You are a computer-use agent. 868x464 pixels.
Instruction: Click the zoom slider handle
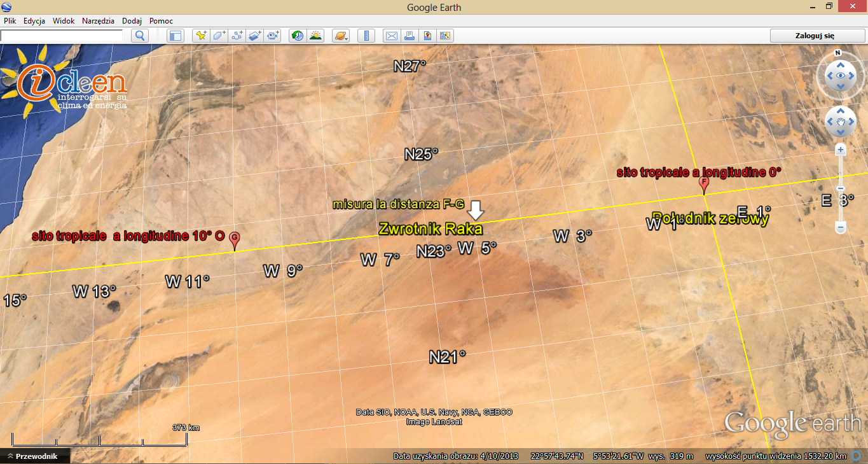tap(841, 188)
